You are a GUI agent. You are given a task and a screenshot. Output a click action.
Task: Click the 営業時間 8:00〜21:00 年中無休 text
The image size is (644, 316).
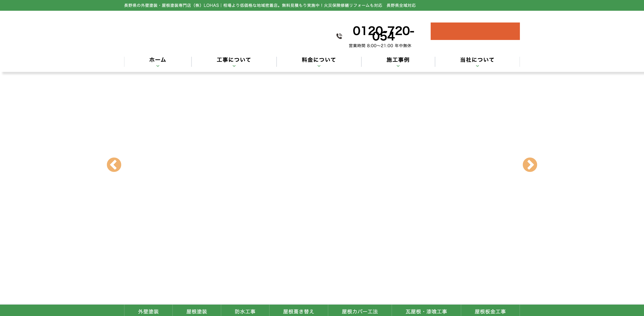[380, 46]
